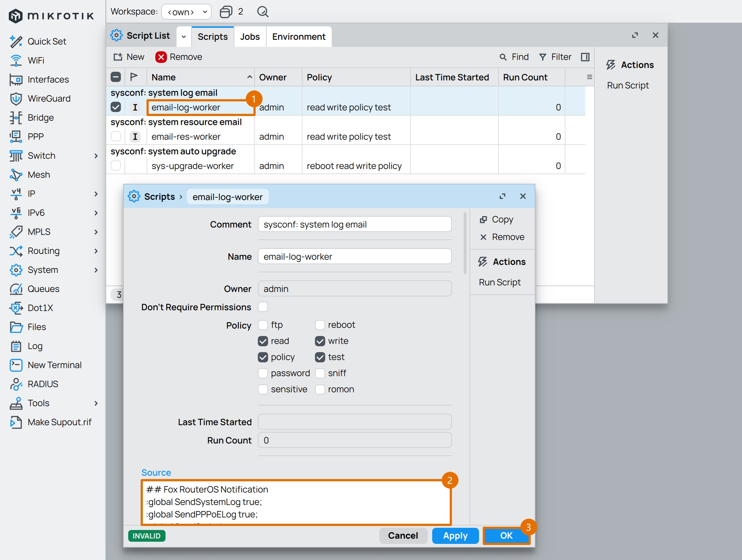Open the Workspace dropdown

click(x=186, y=12)
